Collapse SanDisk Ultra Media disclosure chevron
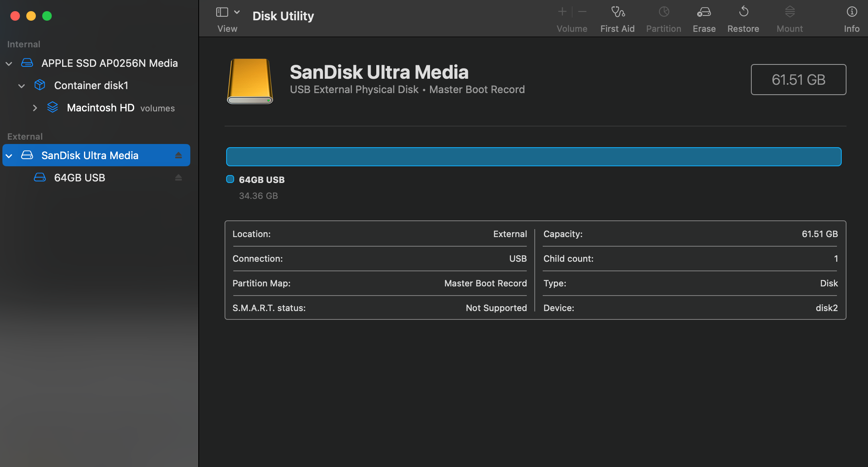 click(9, 156)
